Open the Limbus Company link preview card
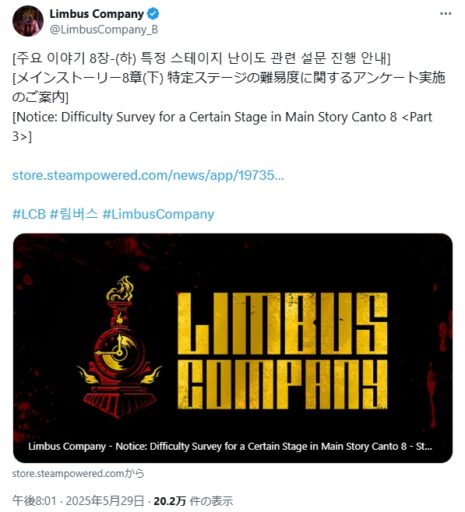Viewport: 465px width, 512px height. 233,348
